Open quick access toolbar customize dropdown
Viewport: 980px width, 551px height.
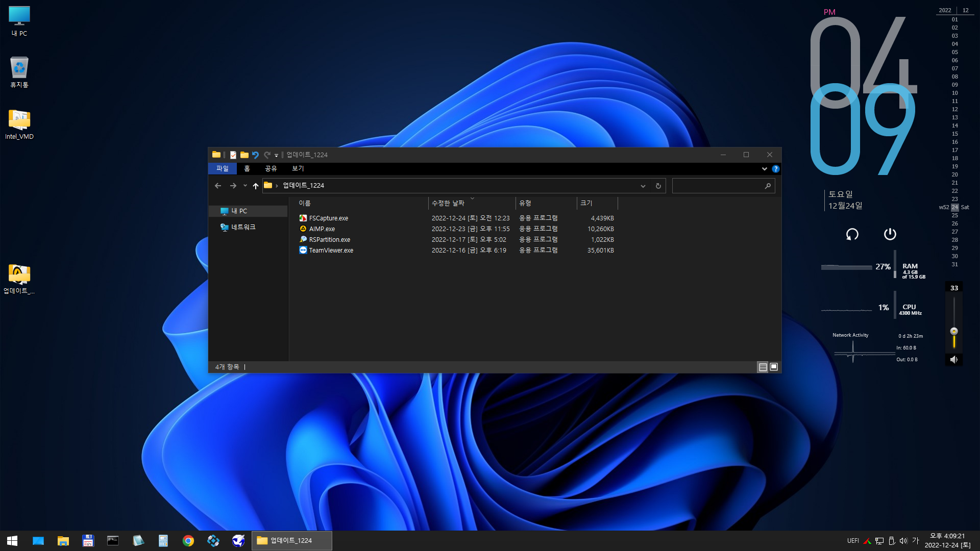[x=276, y=155]
